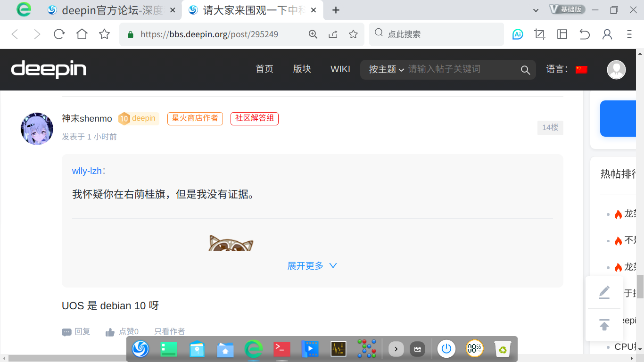The width and height of the screenshot is (644, 362).
Task: Open the tray expander arrow
Action: [396, 349]
